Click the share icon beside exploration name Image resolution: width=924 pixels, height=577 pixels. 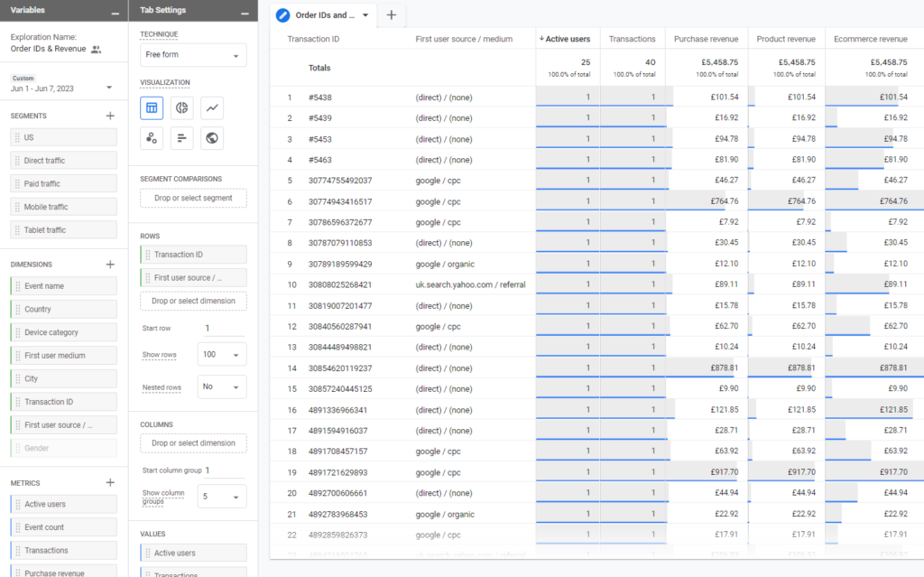96,50
